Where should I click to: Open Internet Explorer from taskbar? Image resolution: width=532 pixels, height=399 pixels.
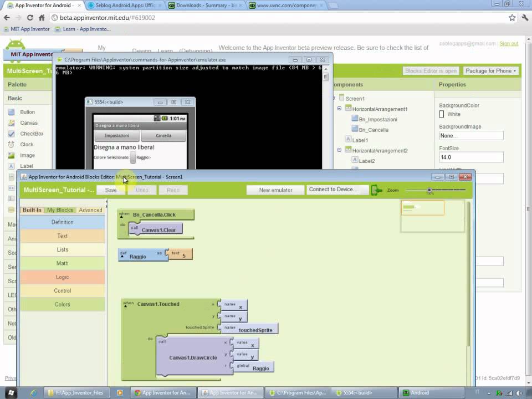click(x=34, y=393)
